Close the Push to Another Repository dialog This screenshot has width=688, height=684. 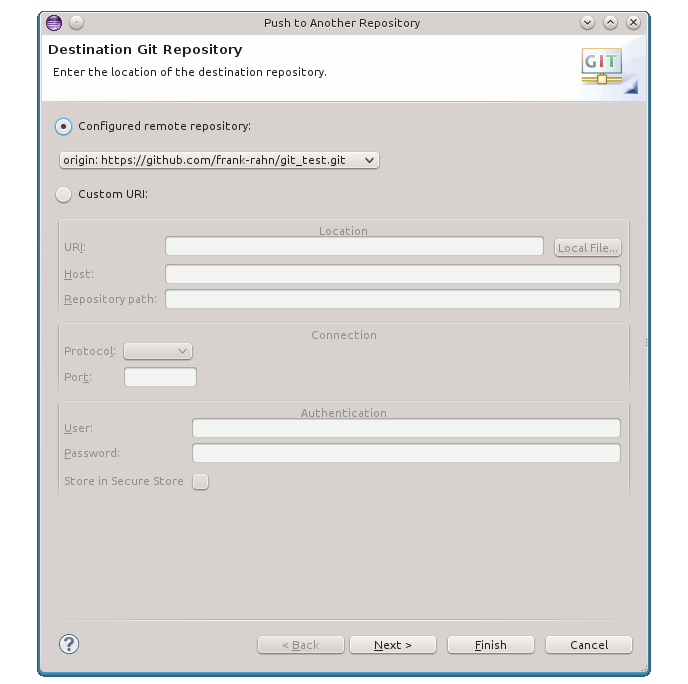point(633,22)
